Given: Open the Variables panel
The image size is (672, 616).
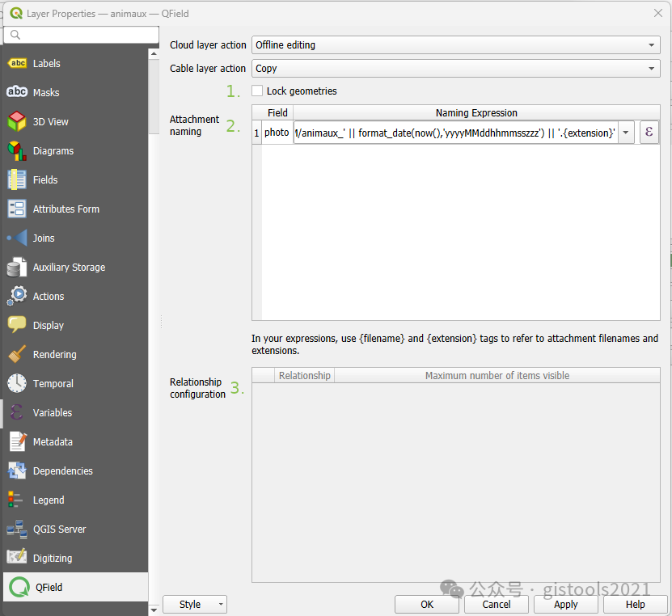Looking at the screenshot, I should tap(50, 412).
